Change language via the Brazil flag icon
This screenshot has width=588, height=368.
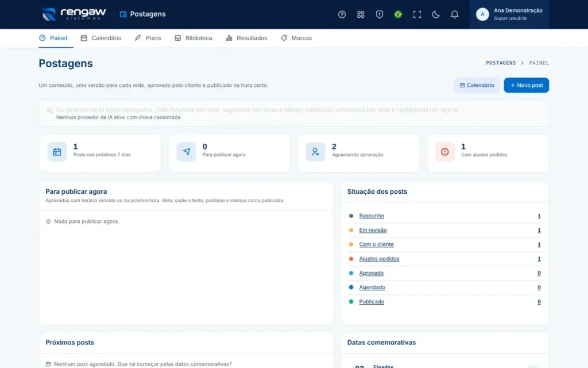398,14
